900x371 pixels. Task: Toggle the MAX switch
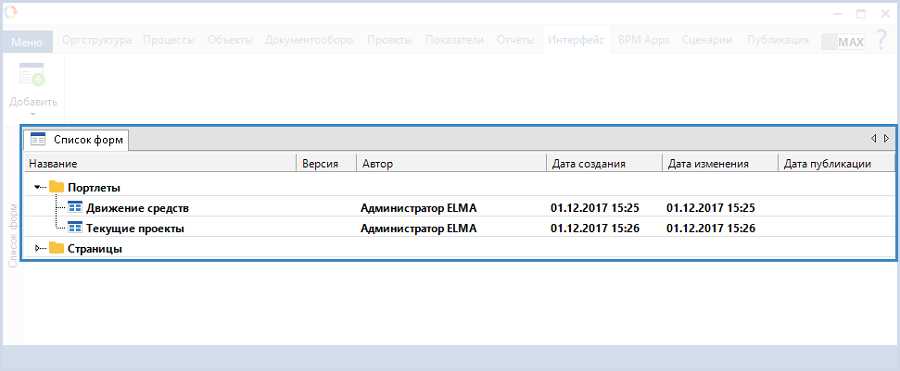click(x=843, y=41)
